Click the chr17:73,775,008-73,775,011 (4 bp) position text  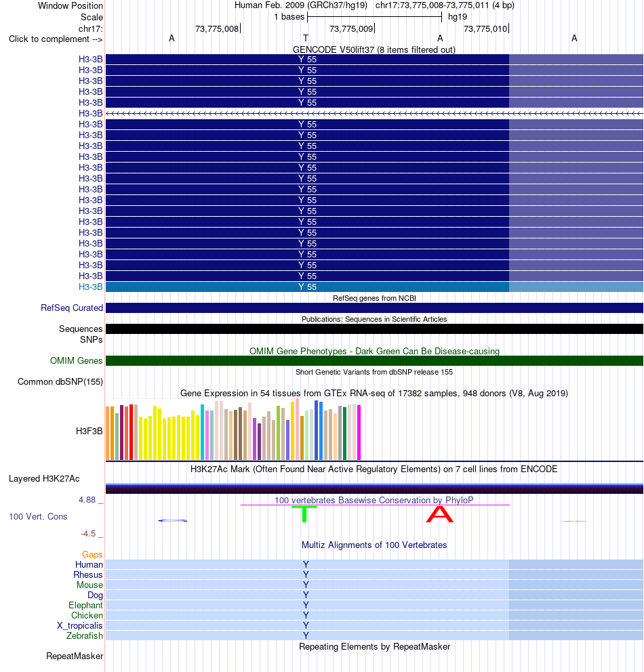pyautogui.click(x=445, y=5)
